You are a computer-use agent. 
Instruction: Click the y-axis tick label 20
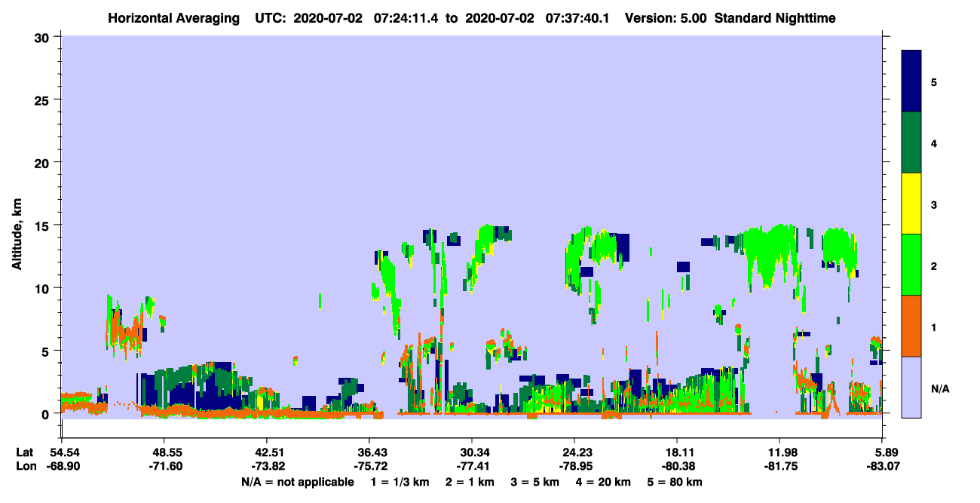(44, 162)
